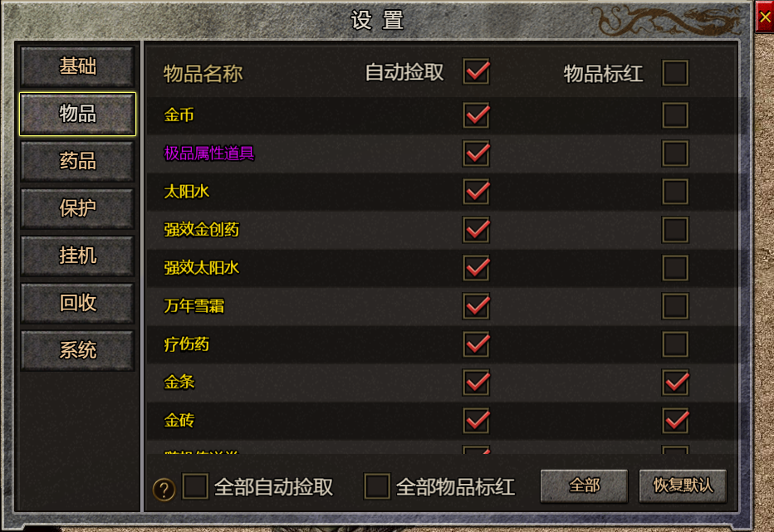The width and height of the screenshot is (774, 532).
Task: Open the 挂机 settings tab
Action: (x=77, y=256)
